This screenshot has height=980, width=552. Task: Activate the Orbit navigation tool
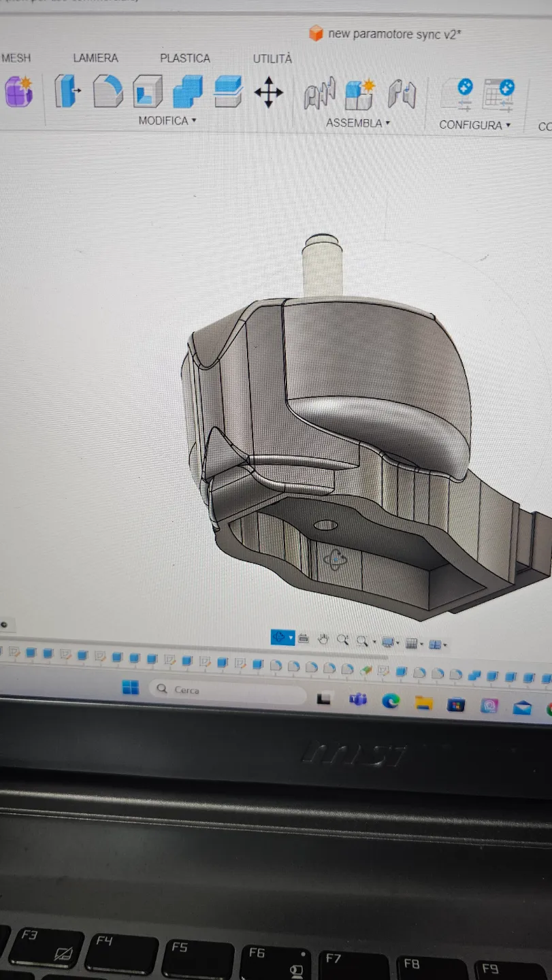[278, 637]
